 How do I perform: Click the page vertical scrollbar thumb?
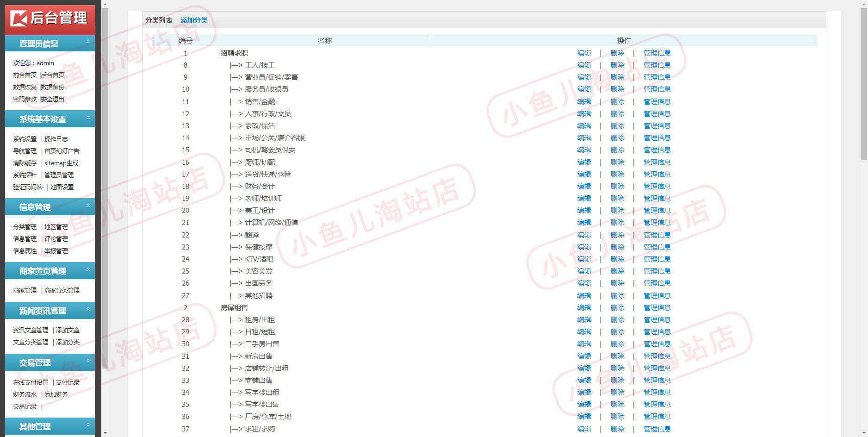(x=864, y=84)
